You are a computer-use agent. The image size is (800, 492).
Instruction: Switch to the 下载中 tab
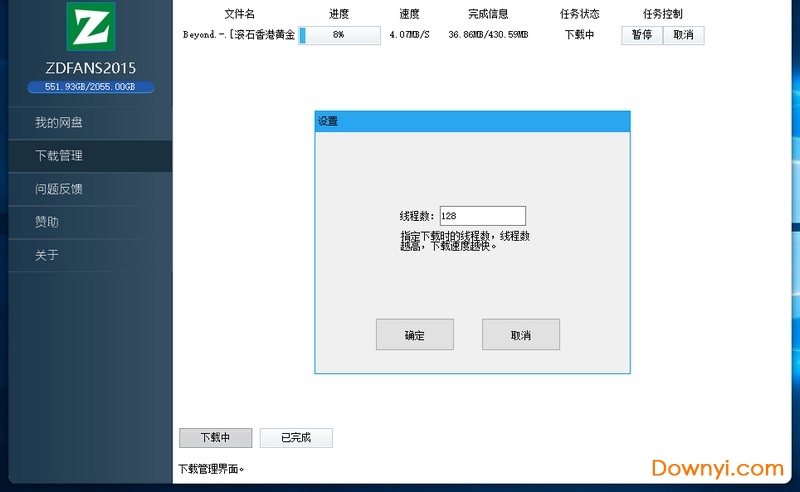(x=215, y=438)
